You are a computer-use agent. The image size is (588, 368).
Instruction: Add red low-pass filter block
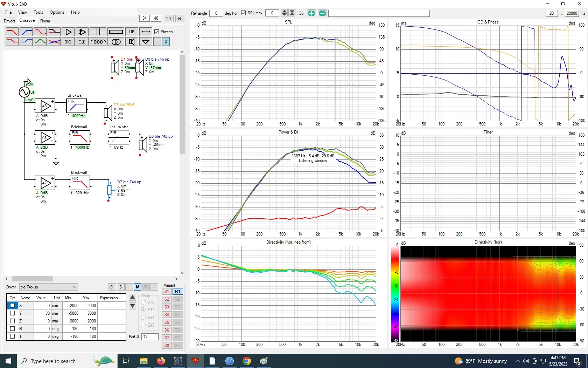(x=12, y=32)
